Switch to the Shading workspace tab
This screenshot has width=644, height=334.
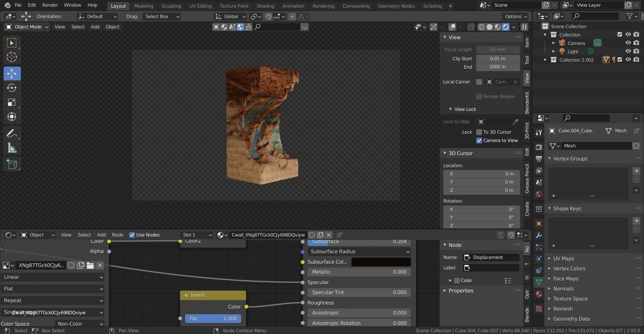(x=265, y=6)
